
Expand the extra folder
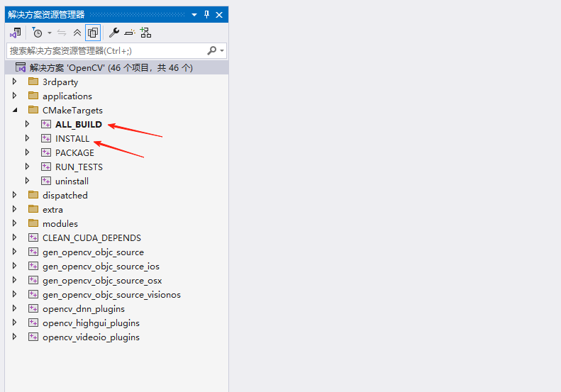pos(14,209)
